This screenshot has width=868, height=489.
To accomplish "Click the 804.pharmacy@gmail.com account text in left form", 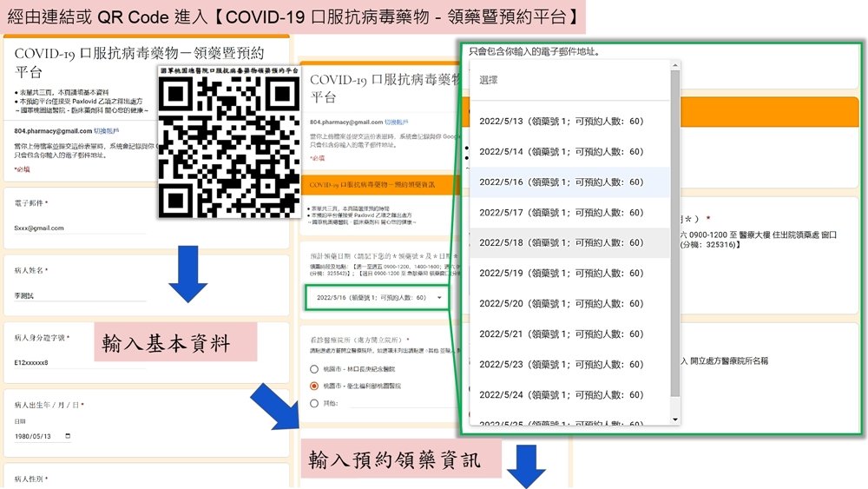I will pyautogui.click(x=53, y=131).
